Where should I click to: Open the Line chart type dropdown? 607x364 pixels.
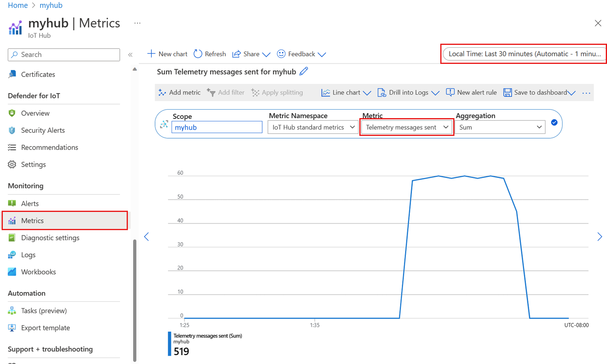(x=346, y=92)
